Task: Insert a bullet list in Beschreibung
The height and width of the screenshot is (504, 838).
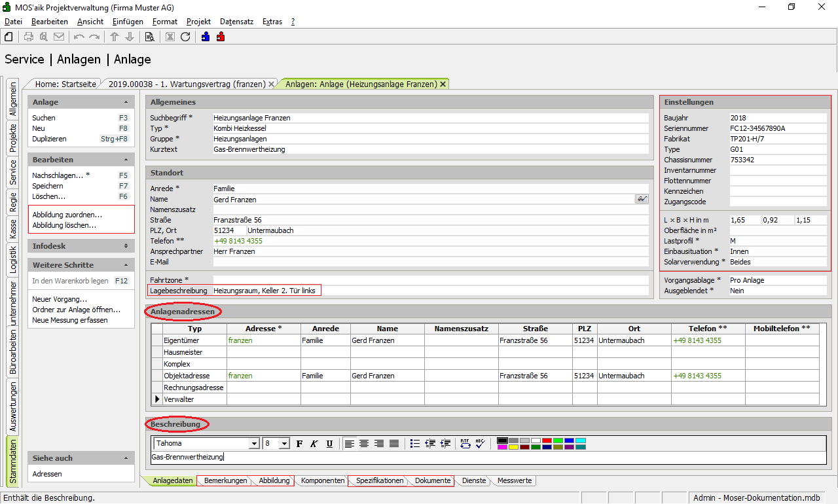Action: (414, 443)
